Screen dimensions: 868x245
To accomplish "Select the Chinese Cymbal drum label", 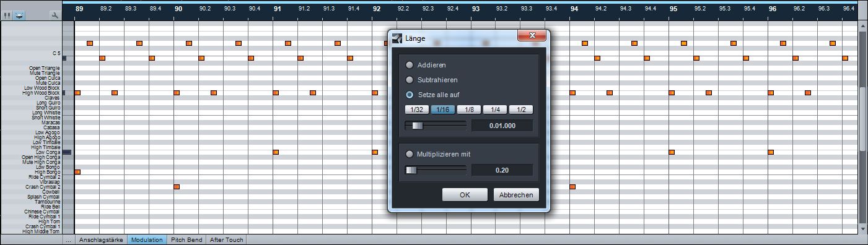I will (x=43, y=212).
